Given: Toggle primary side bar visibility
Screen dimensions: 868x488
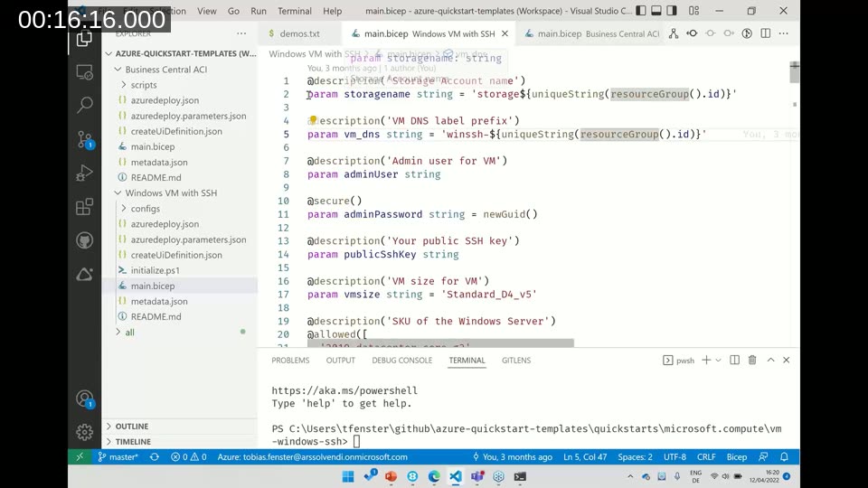Looking at the screenshot, I should 641,11.
